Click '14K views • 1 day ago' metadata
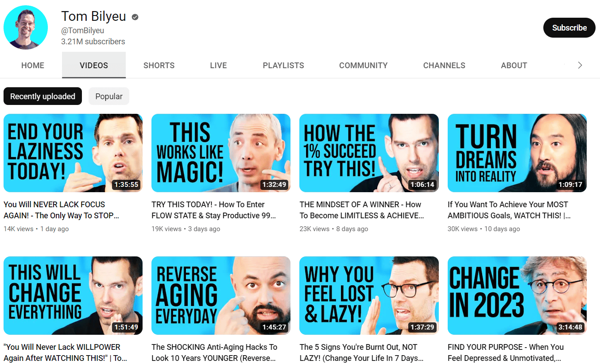The width and height of the screenshot is (600, 364). [x=36, y=229]
